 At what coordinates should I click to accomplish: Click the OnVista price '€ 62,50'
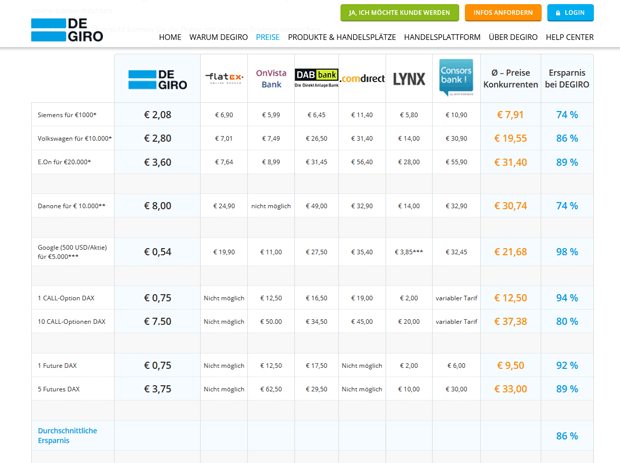(271, 389)
